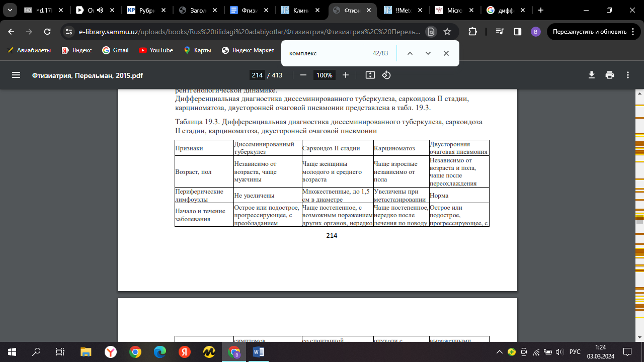The width and height of the screenshot is (644, 362).
Task: Open the Яндекс bookmark
Action: (x=77, y=50)
